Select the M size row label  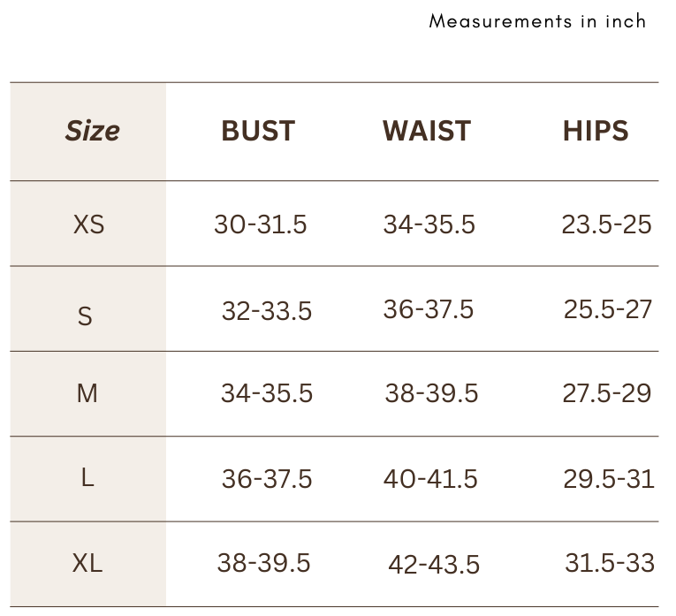click(87, 393)
